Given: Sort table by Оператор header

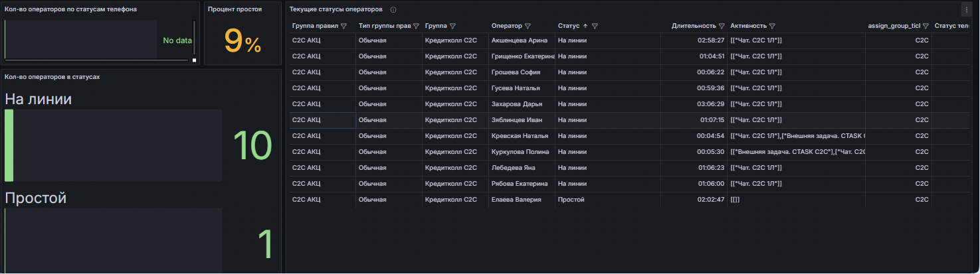Looking at the screenshot, I should tap(506, 26).
